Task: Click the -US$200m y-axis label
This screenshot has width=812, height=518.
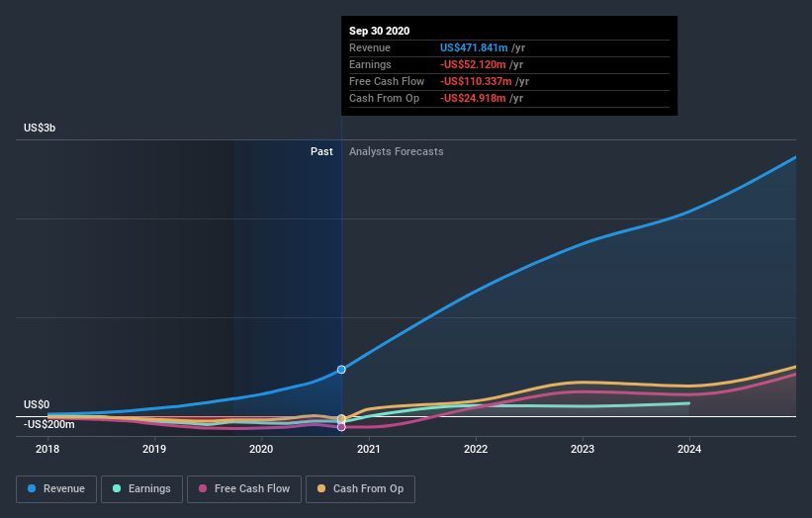Action: pyautogui.click(x=49, y=425)
